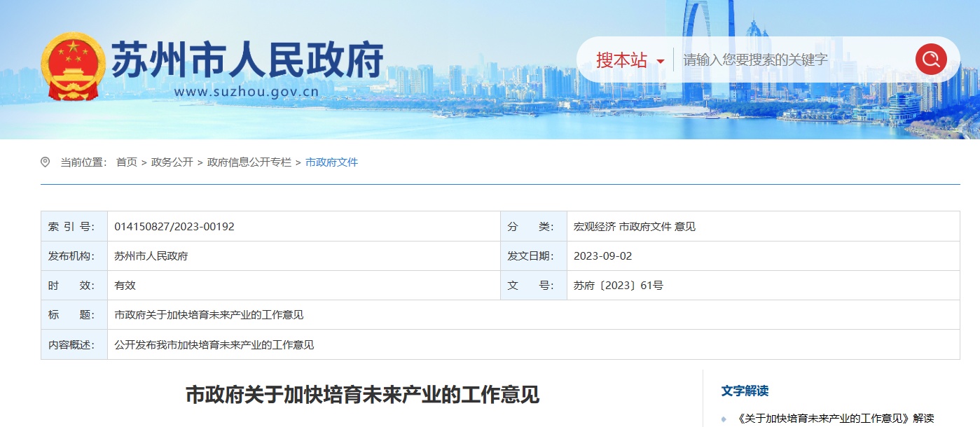Click the 文字解读 sidebar heading
Screen dimensions: 980x427
click(x=745, y=391)
